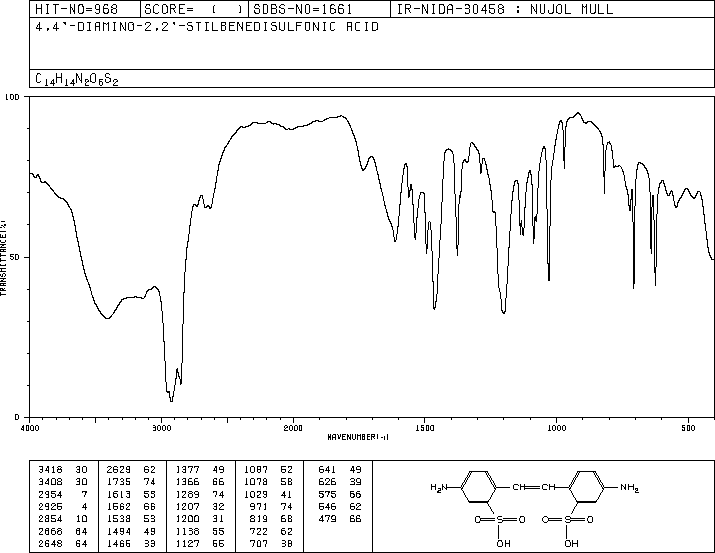
Task: Click the 4000 wavenumber axis label
Action: [30, 428]
